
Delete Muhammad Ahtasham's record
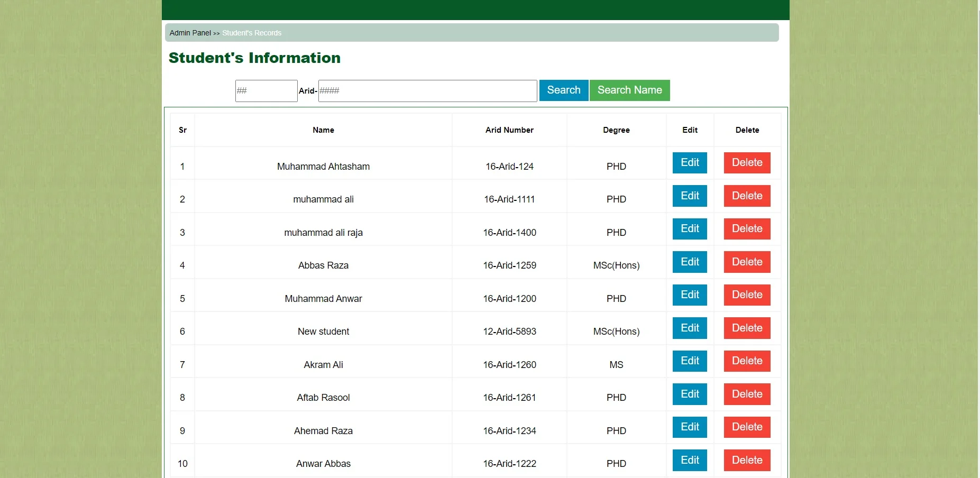[747, 163]
